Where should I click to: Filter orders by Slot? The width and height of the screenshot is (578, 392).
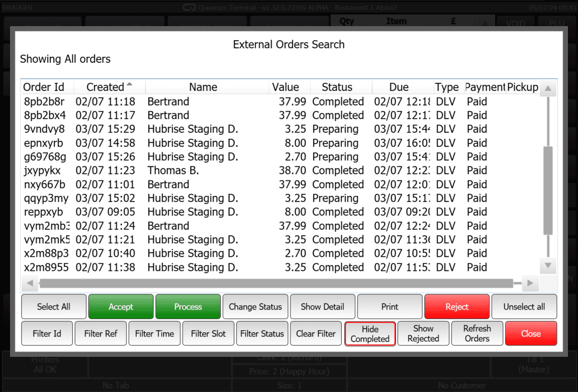(x=208, y=333)
